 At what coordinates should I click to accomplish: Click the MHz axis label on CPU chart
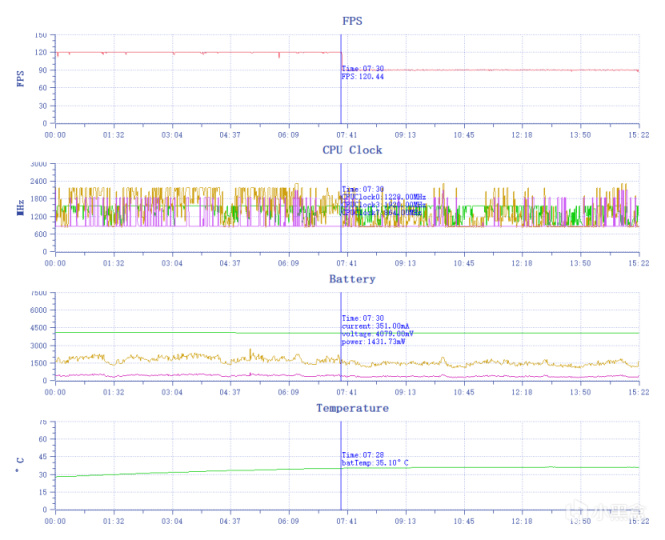20,208
